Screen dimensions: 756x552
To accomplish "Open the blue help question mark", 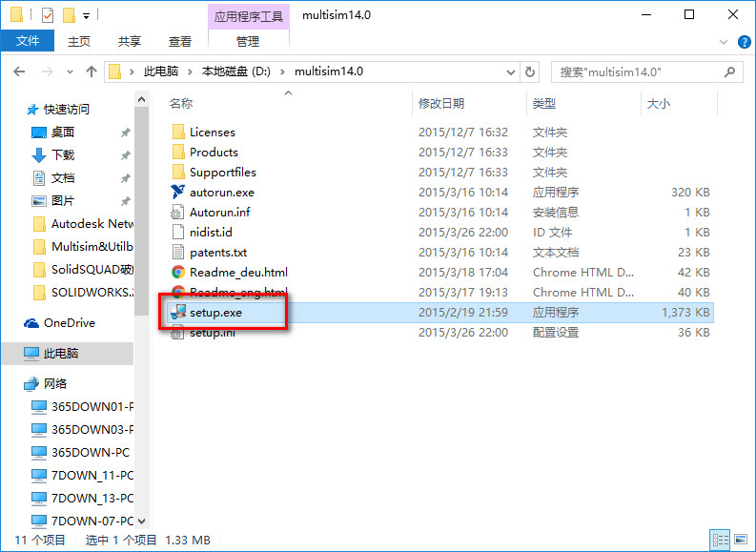I will coord(745,42).
